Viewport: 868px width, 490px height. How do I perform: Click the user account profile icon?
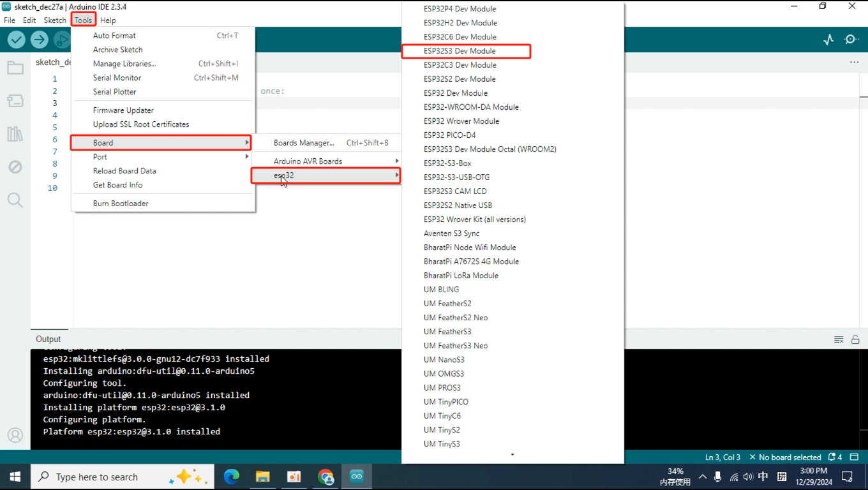tap(15, 435)
